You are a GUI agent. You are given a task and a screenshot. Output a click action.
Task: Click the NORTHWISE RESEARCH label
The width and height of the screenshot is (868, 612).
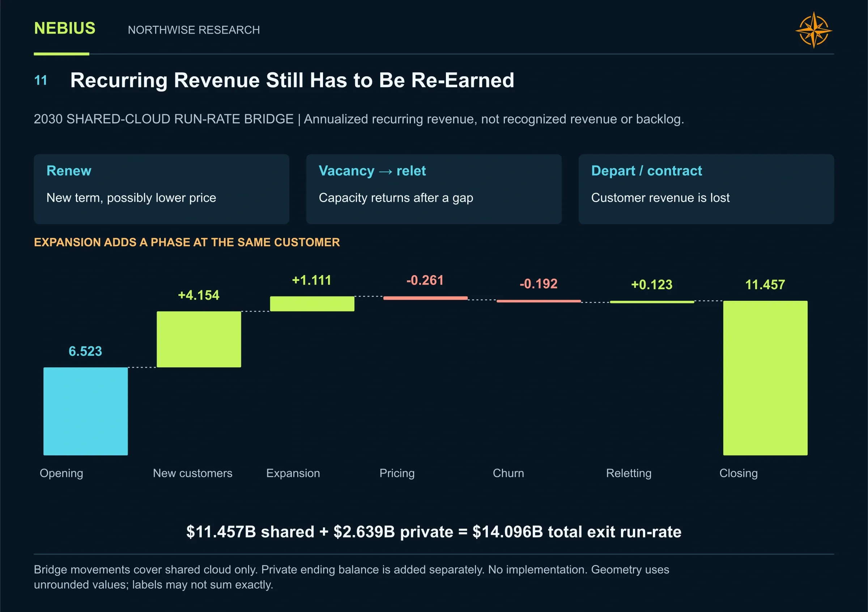pyautogui.click(x=193, y=30)
